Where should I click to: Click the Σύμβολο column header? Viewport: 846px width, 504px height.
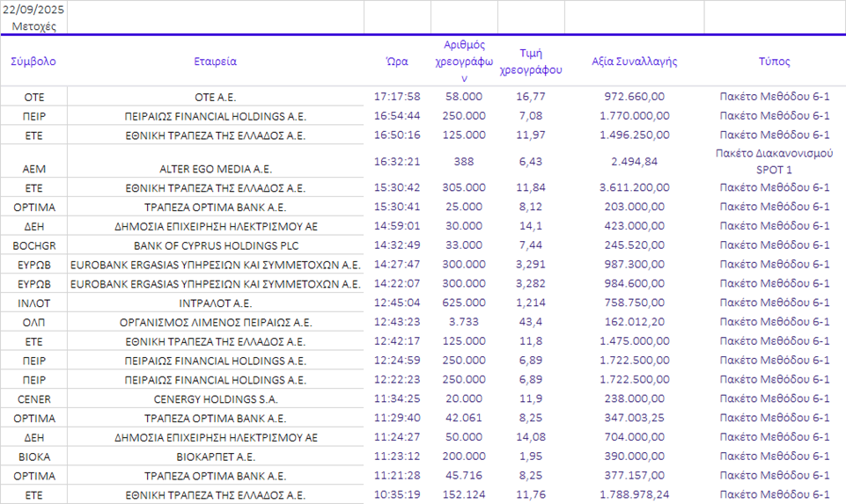click(x=33, y=62)
